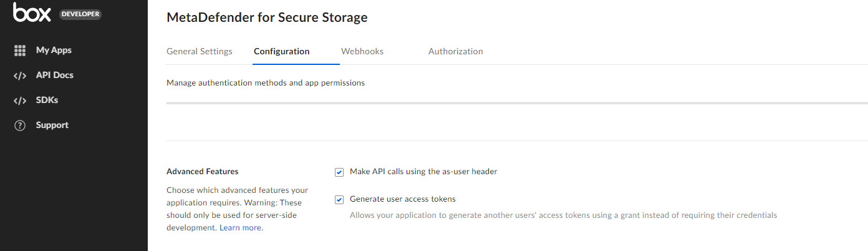Image resolution: width=868 pixels, height=251 pixels.
Task: Click the DEVELOPER badge
Action: pyautogui.click(x=80, y=14)
